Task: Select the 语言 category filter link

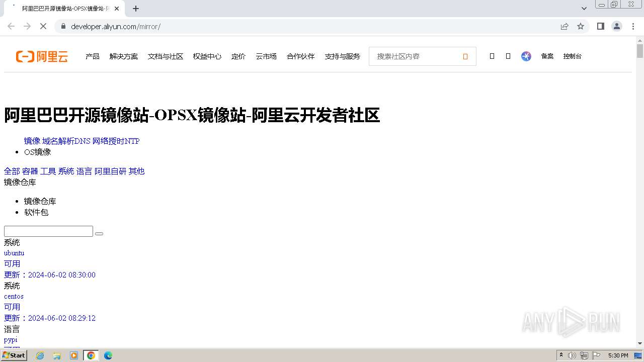Action: (85, 171)
